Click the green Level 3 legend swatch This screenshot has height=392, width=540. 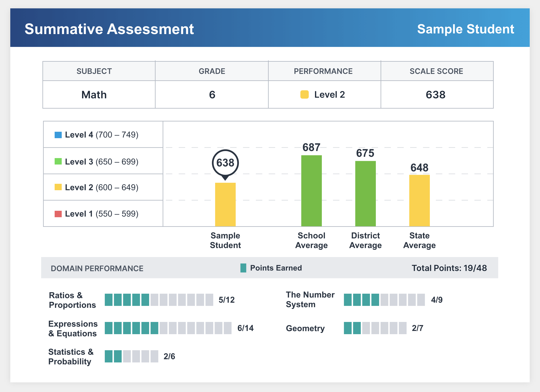point(58,161)
